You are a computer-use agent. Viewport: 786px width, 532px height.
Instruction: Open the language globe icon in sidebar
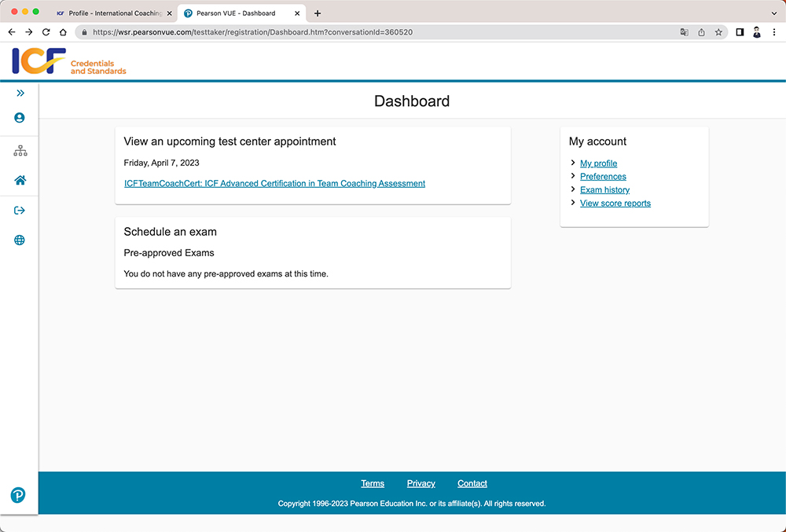tap(20, 240)
